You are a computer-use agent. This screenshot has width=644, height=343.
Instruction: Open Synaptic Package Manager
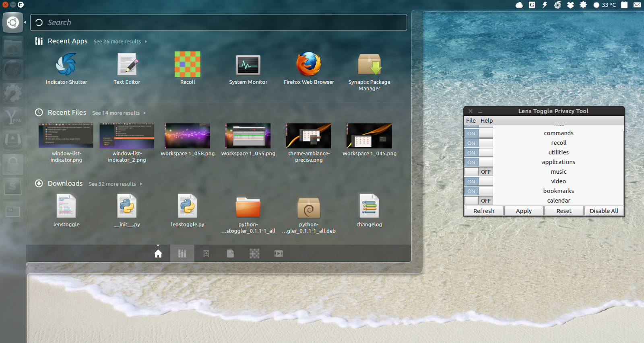369,64
